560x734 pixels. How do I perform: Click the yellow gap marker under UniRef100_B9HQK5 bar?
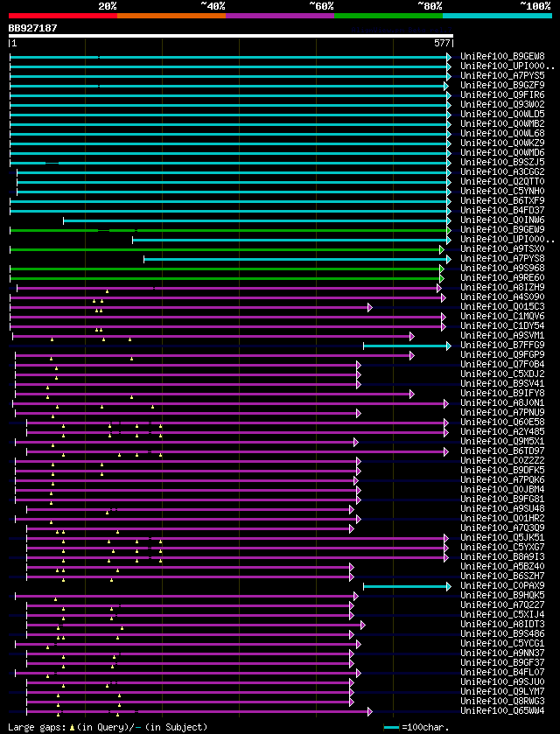point(55,598)
